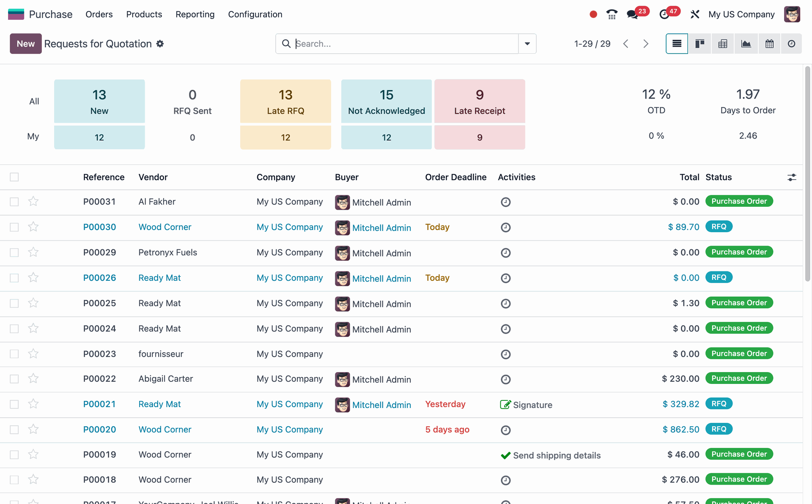Open the Calendar view

click(x=769, y=44)
